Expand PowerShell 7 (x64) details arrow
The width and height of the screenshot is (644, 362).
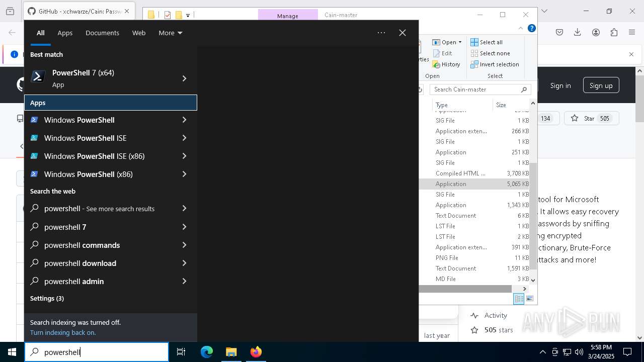184,78
